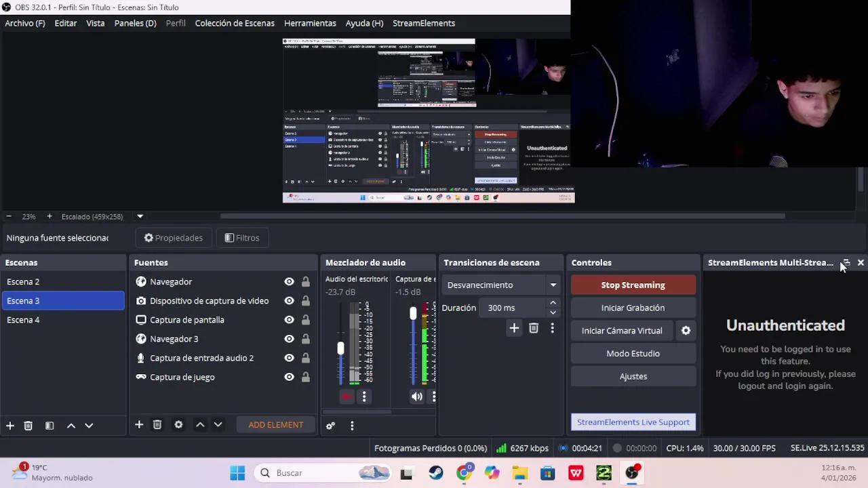Open Steam from the taskbar
The image size is (868, 488).
(435, 473)
